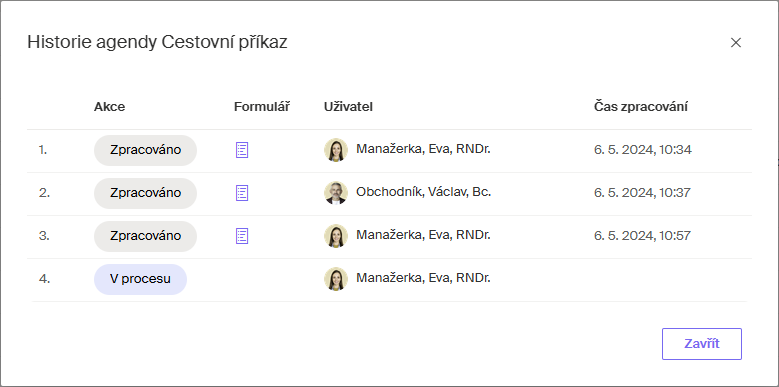This screenshot has height=387, width=779.
Task: Click the Uživatel column header
Action: click(348, 107)
